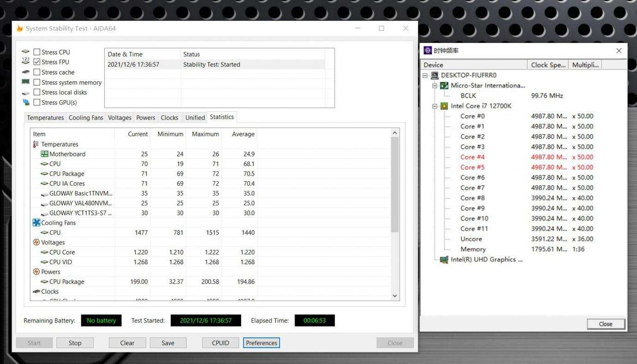Open the CPUID panel button

click(x=220, y=343)
